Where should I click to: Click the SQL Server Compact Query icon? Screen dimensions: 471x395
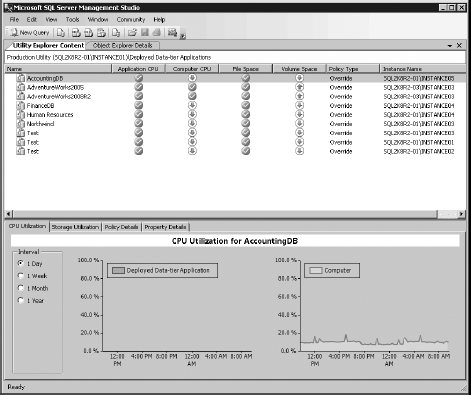coord(116,32)
